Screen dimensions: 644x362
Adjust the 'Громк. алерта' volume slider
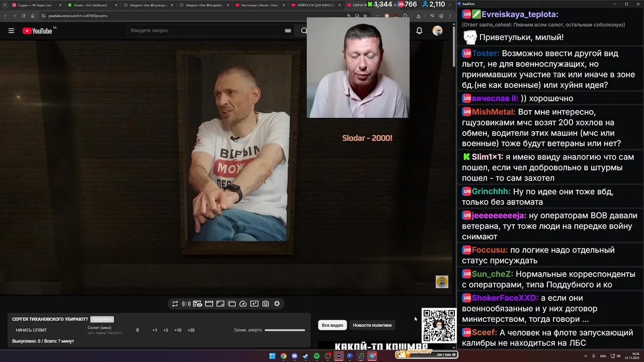tap(285, 330)
